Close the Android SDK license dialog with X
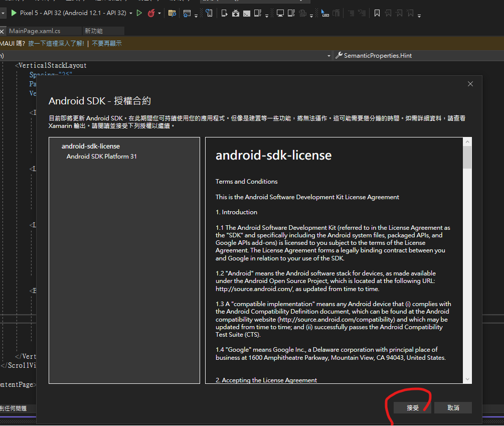 point(470,84)
